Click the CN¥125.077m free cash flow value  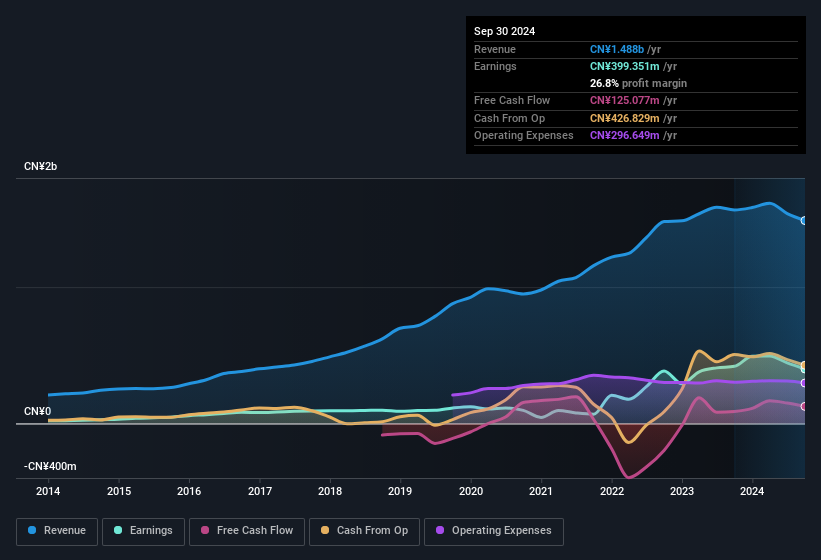click(625, 100)
